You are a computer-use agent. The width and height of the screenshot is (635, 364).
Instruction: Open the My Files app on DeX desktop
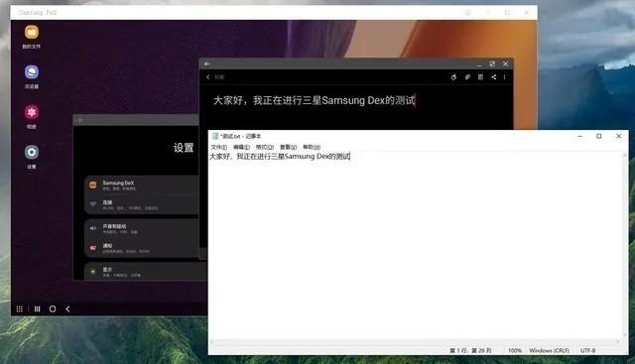click(x=31, y=33)
